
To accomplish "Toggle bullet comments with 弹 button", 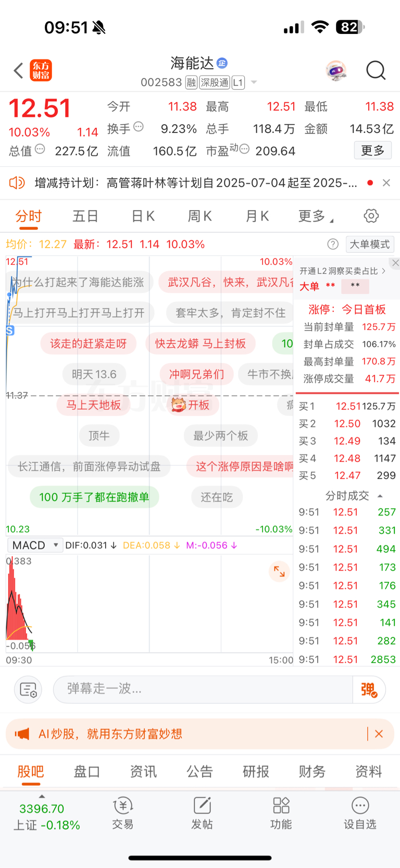I will (x=369, y=689).
